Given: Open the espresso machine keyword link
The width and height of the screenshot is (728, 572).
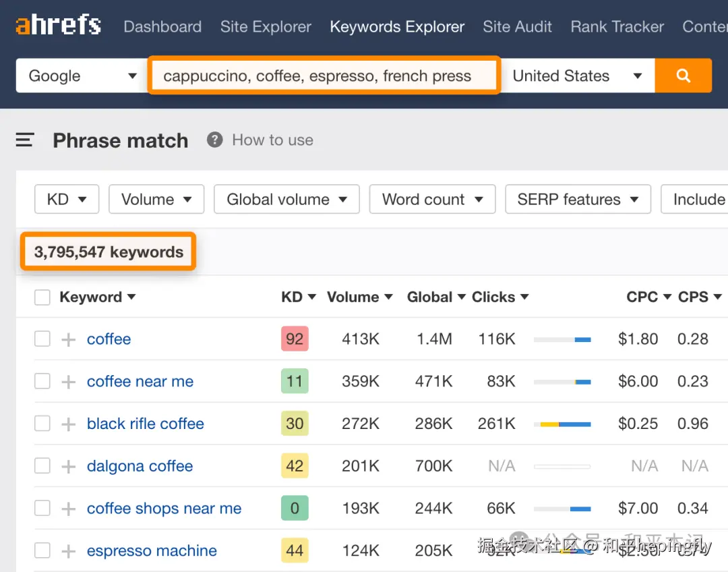Looking at the screenshot, I should 152,550.
